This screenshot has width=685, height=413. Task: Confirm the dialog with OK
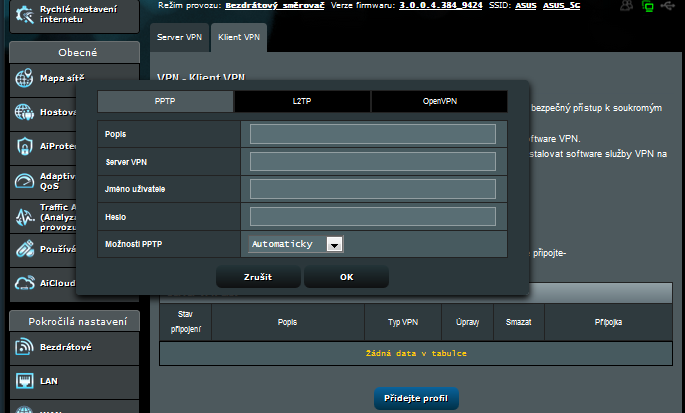click(x=346, y=277)
